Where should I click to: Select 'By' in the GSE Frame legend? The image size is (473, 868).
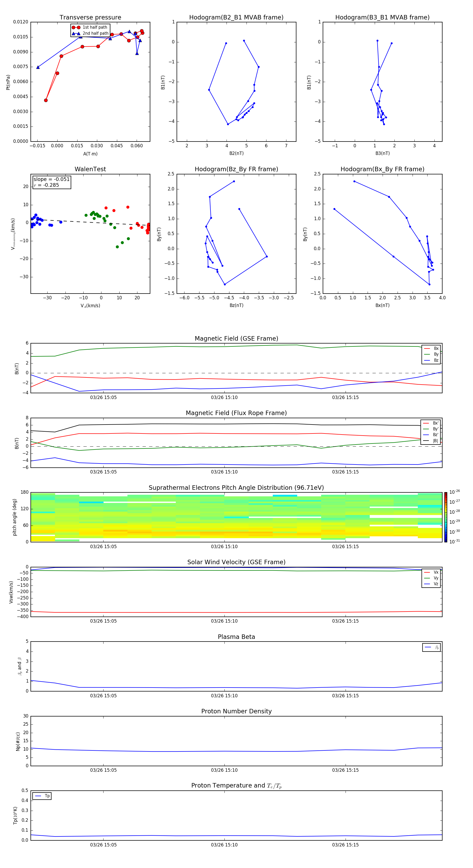pyautogui.click(x=431, y=354)
